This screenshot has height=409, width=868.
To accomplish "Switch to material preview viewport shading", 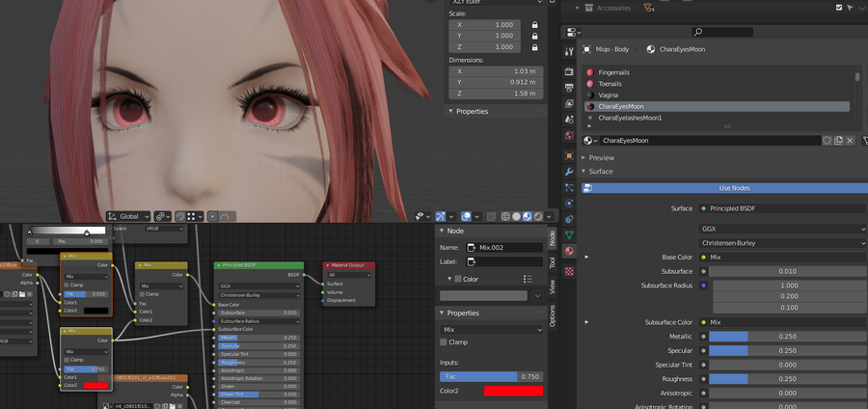I will point(528,216).
